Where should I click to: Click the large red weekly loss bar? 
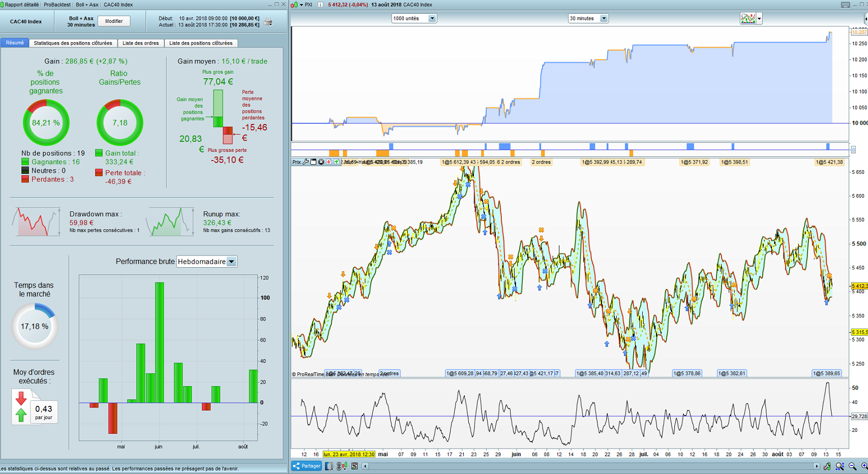pos(113,418)
